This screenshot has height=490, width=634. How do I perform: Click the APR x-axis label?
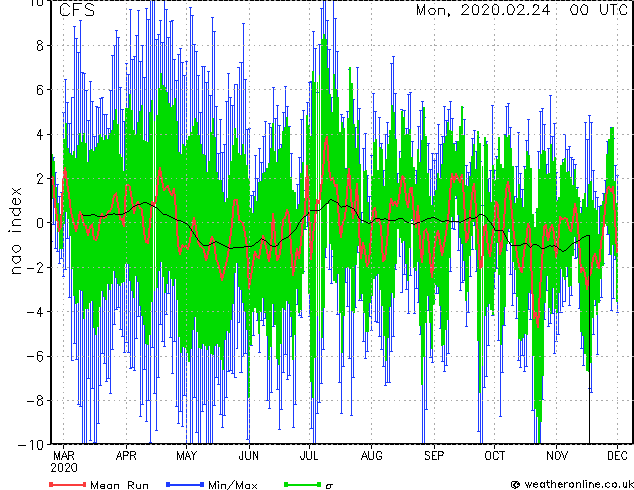coord(126,456)
